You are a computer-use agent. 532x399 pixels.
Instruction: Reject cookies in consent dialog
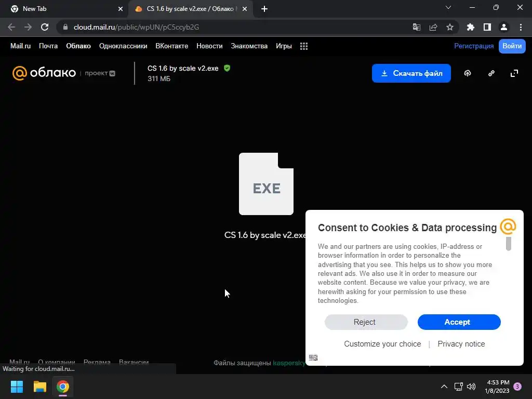point(366,322)
